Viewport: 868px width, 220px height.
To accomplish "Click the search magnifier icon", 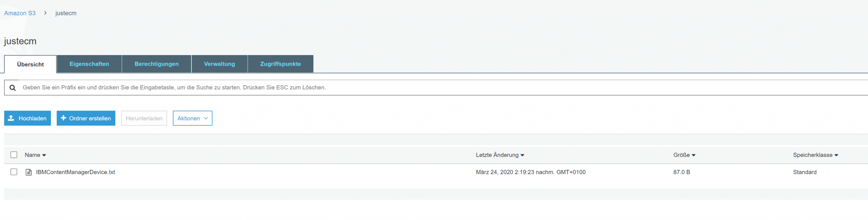I will point(13,88).
